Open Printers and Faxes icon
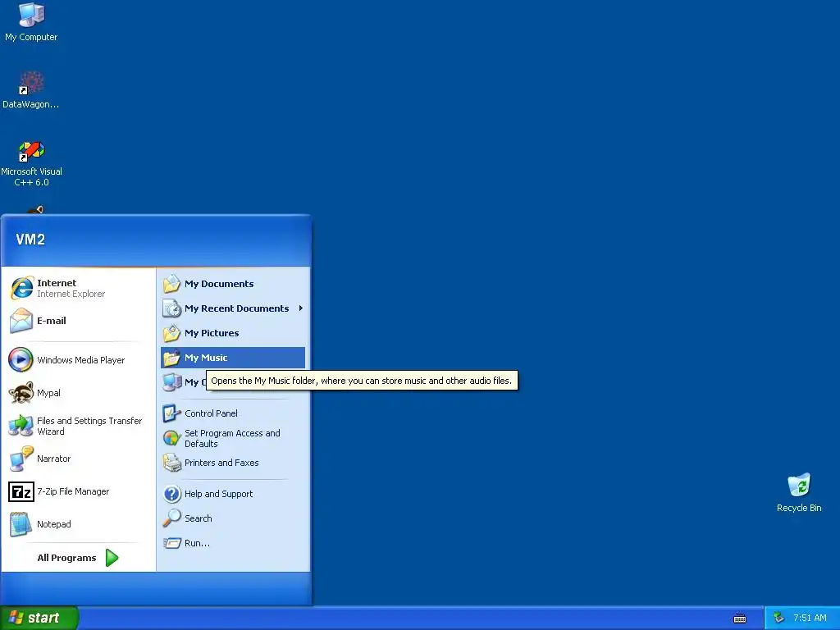Image resolution: width=840 pixels, height=630 pixels. pyautogui.click(x=172, y=463)
